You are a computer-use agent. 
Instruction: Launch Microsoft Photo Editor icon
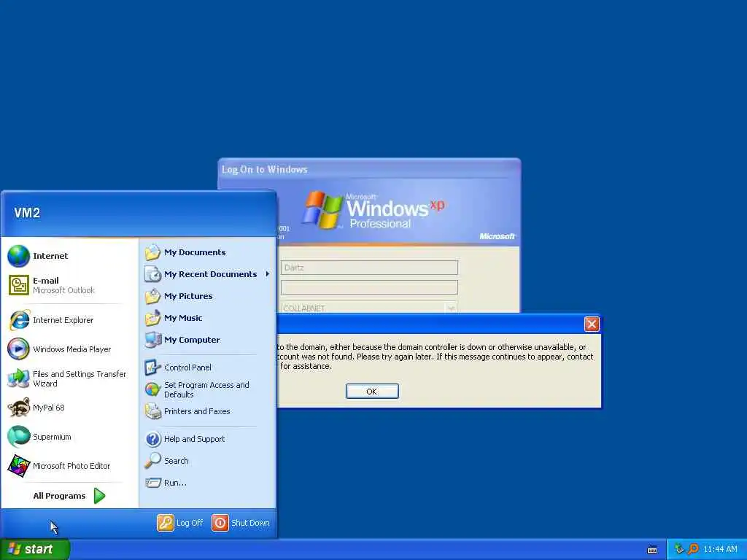(x=18, y=466)
